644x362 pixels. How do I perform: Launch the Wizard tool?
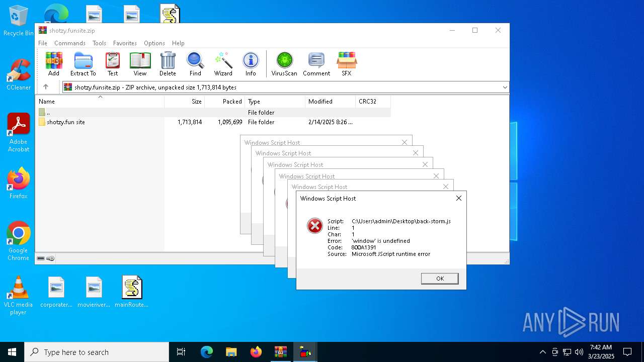(223, 64)
